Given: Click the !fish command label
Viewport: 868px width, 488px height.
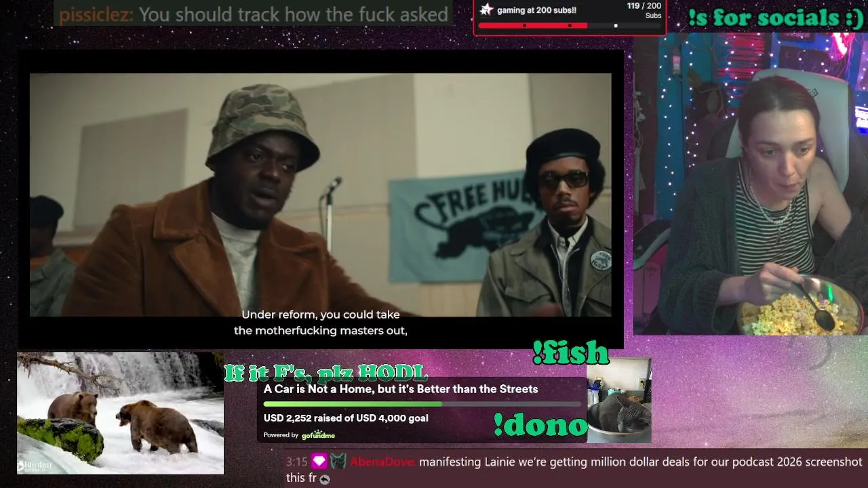Looking at the screenshot, I should pyautogui.click(x=571, y=353).
